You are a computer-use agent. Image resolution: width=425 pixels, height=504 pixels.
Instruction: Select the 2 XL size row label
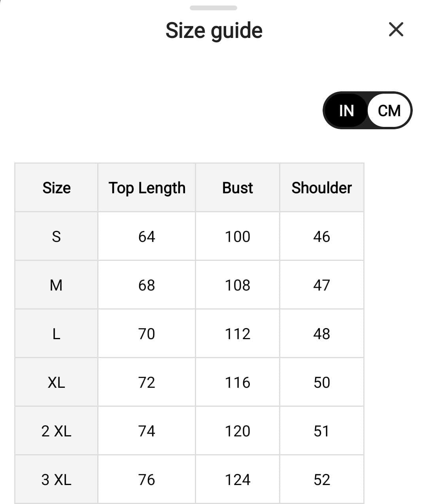click(x=57, y=431)
